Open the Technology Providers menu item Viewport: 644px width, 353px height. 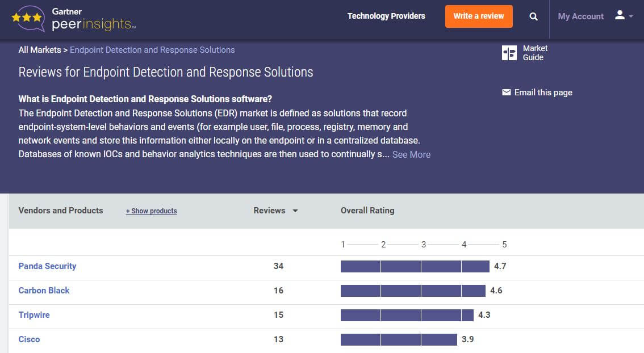[386, 16]
